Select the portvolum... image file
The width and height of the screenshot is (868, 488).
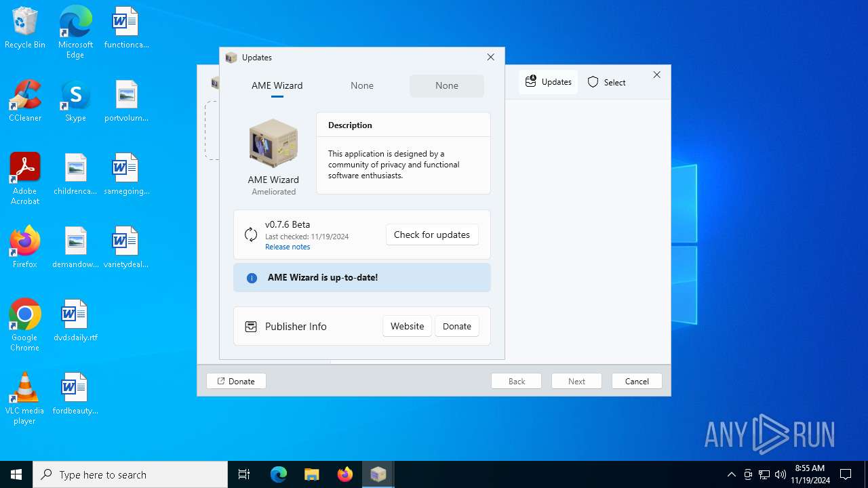(126, 100)
